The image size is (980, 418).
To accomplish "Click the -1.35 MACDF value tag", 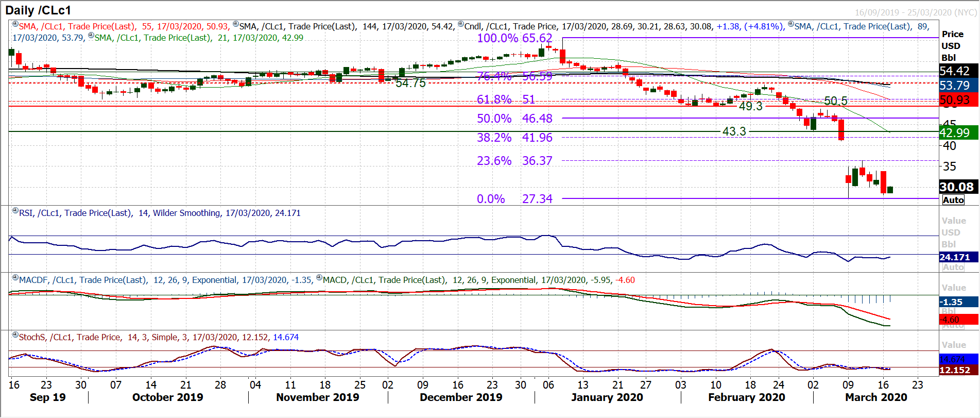I will point(958,302).
